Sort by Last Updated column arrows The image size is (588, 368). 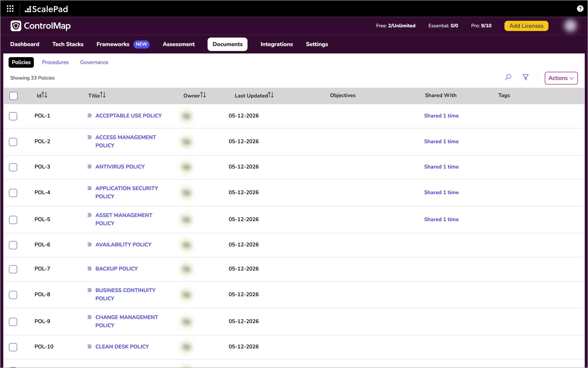click(271, 95)
